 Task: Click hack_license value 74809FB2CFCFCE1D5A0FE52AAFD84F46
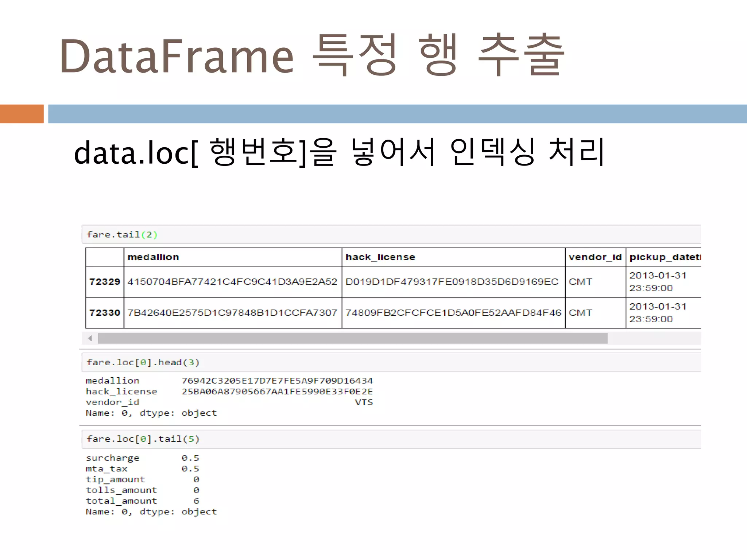453,313
